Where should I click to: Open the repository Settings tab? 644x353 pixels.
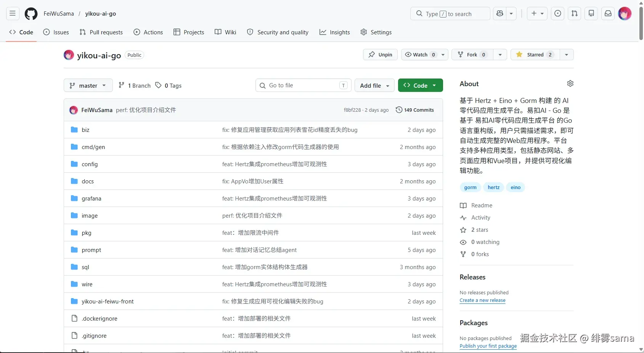(376, 32)
